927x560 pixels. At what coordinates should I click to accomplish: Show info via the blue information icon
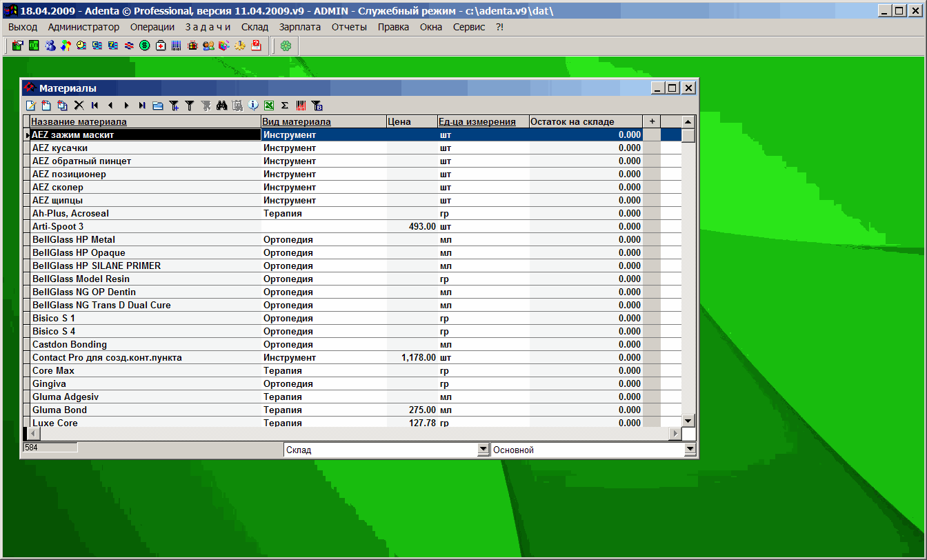tap(253, 106)
